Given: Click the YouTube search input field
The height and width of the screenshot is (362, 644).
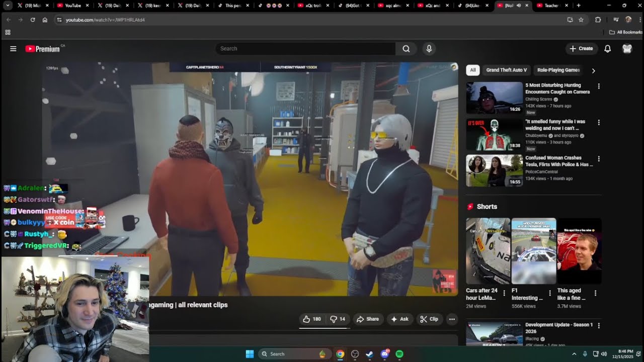Looking at the screenshot, I should 306,49.
